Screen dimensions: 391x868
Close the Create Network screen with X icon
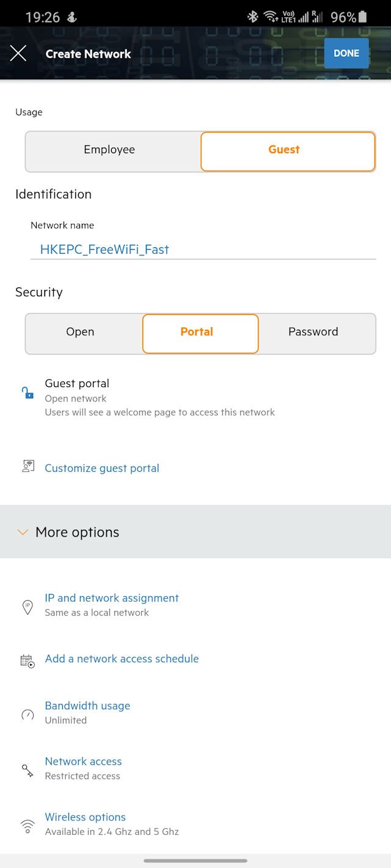(x=18, y=54)
